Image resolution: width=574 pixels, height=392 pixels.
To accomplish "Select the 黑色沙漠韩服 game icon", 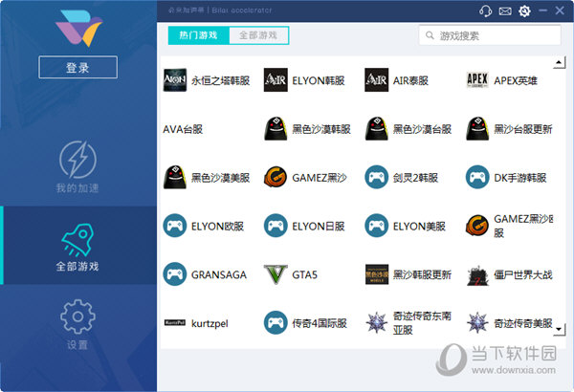I will 276,129.
